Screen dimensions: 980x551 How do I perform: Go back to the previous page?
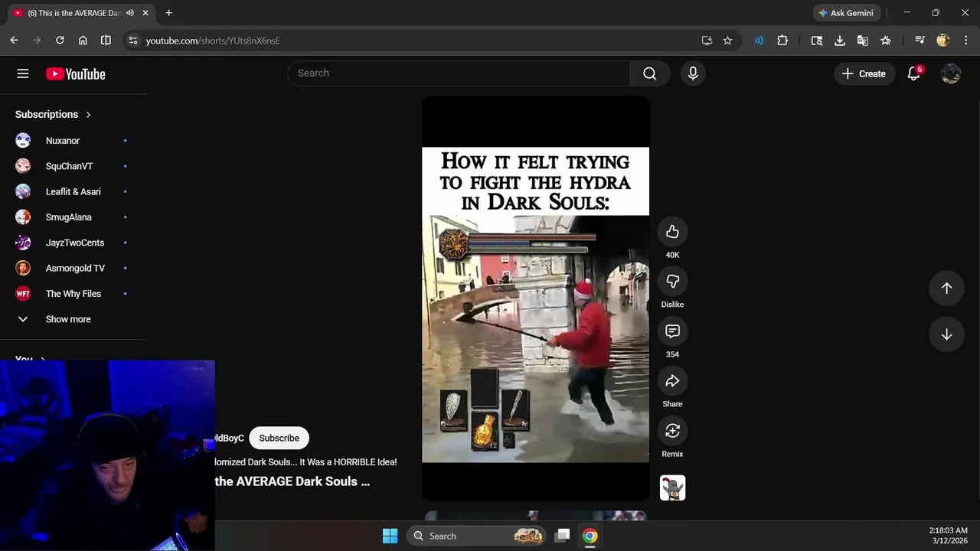(14, 41)
